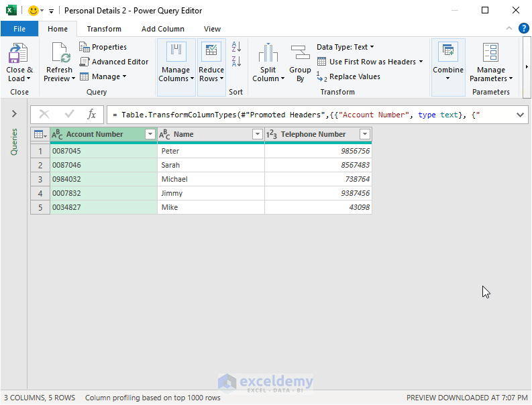
Task: Open query Properties
Action: click(103, 47)
